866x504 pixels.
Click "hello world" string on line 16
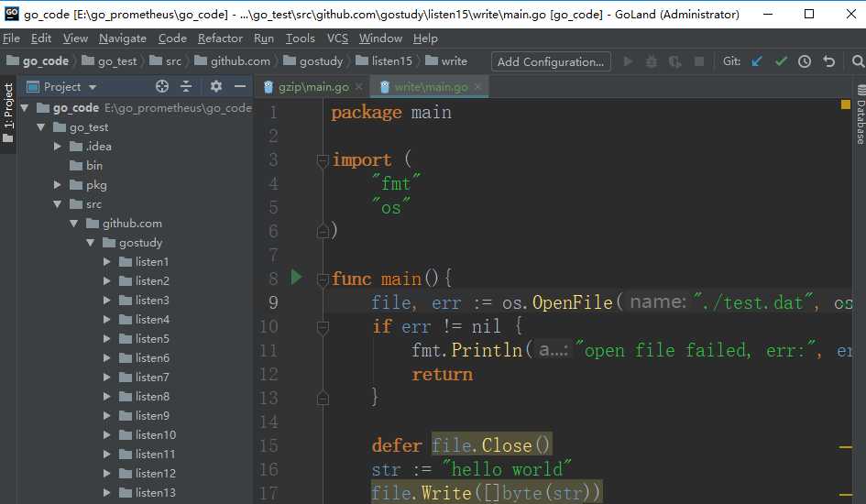(x=507, y=469)
